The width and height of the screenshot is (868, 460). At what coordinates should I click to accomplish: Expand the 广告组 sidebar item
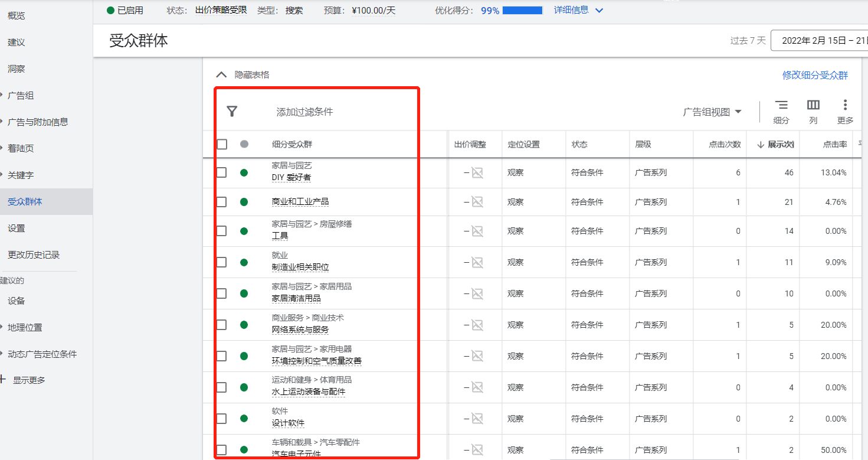(x=2, y=94)
